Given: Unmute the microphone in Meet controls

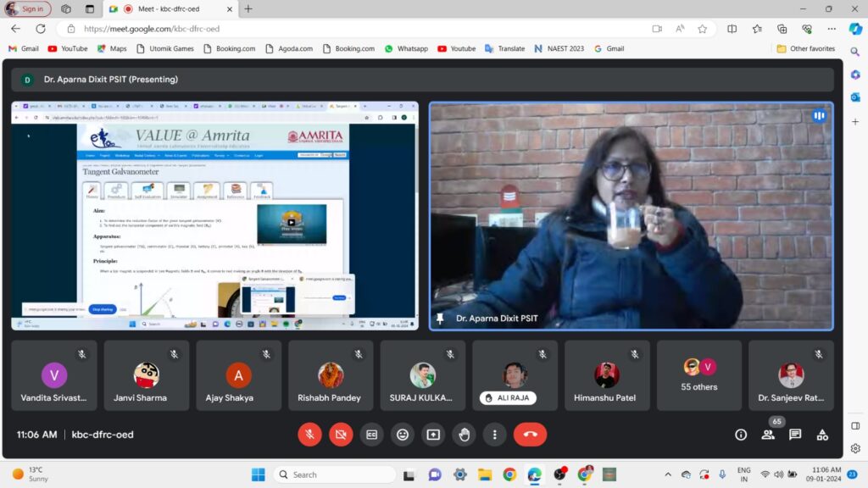Looking at the screenshot, I should coord(309,435).
